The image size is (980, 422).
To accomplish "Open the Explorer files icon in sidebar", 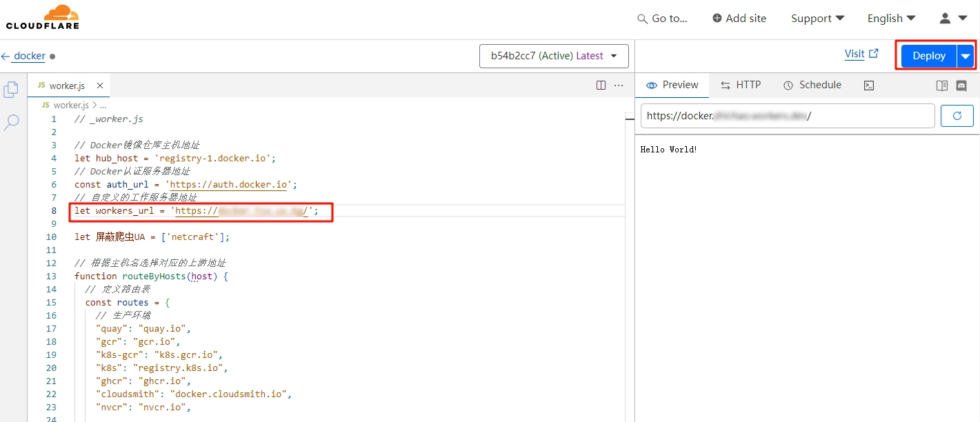I will pos(11,90).
